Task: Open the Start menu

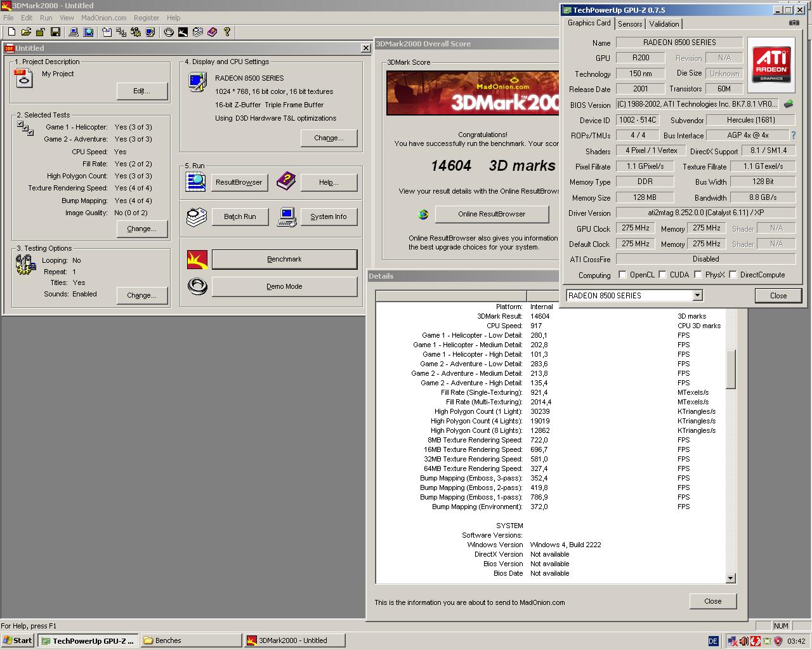Action: [x=18, y=640]
